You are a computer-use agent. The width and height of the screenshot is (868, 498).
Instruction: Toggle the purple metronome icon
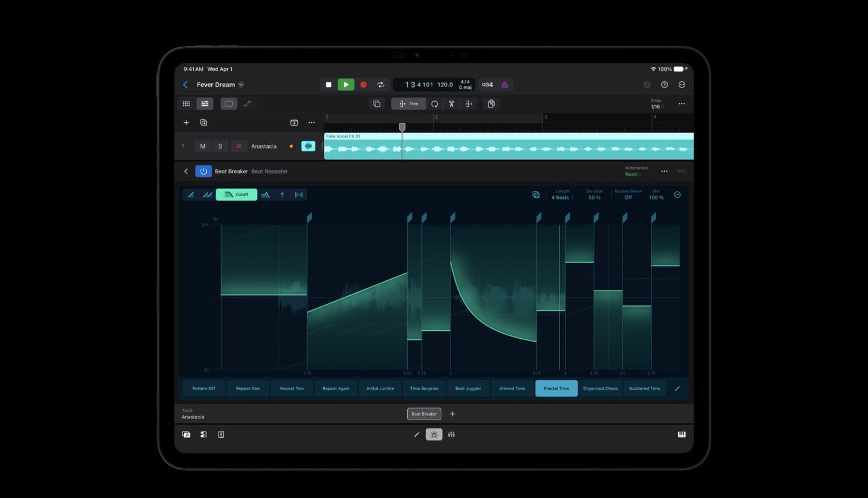(x=504, y=85)
